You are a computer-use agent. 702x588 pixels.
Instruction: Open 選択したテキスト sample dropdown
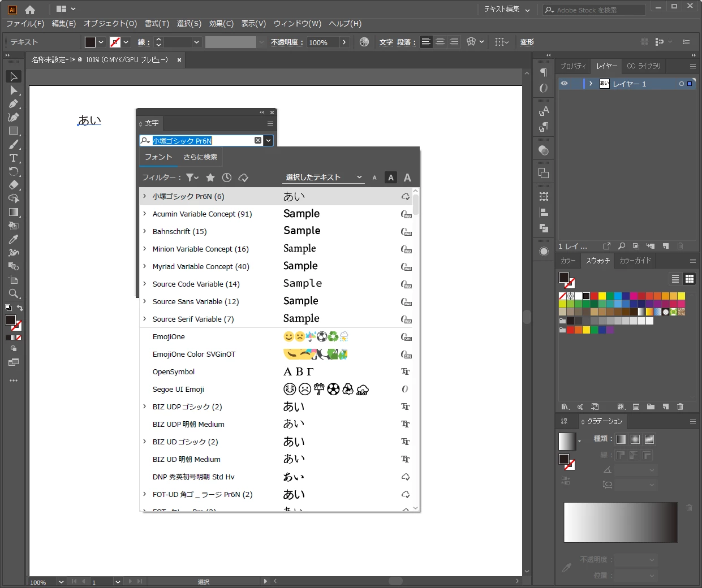tap(323, 178)
